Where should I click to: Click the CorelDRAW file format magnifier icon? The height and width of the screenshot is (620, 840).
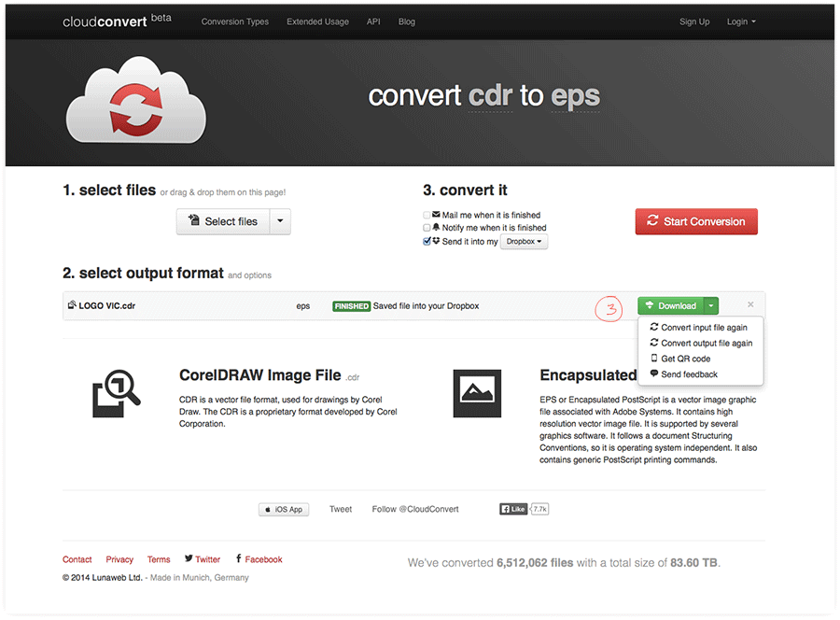point(117,393)
